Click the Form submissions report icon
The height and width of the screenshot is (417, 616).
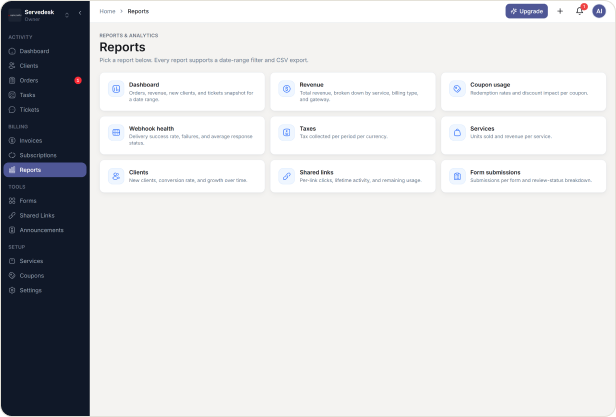coord(457,176)
